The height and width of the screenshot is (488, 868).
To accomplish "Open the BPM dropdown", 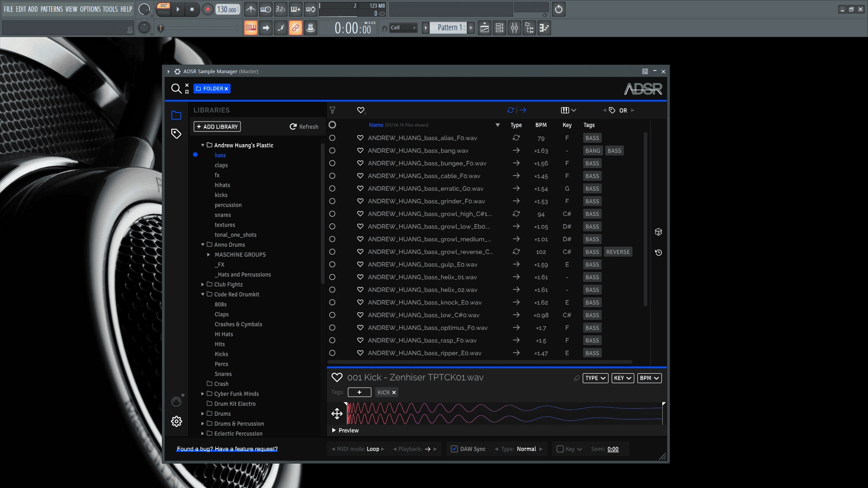I will pyautogui.click(x=649, y=378).
